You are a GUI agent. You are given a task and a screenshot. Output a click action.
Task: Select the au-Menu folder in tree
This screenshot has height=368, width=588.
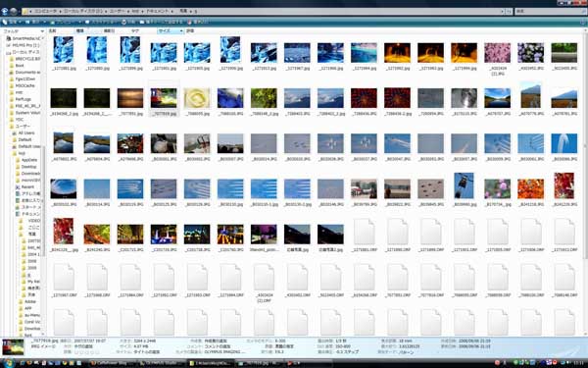29,315
